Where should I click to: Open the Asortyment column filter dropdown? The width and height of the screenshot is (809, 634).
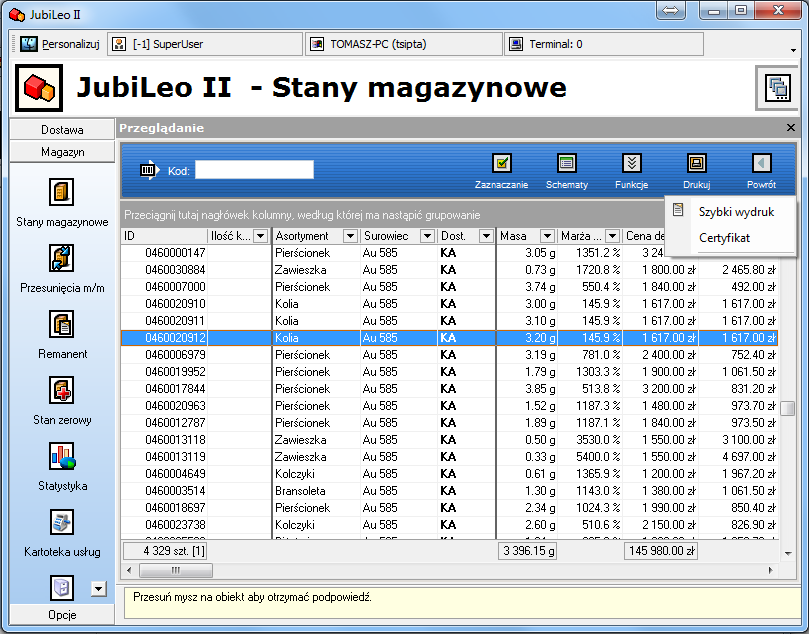(350, 236)
